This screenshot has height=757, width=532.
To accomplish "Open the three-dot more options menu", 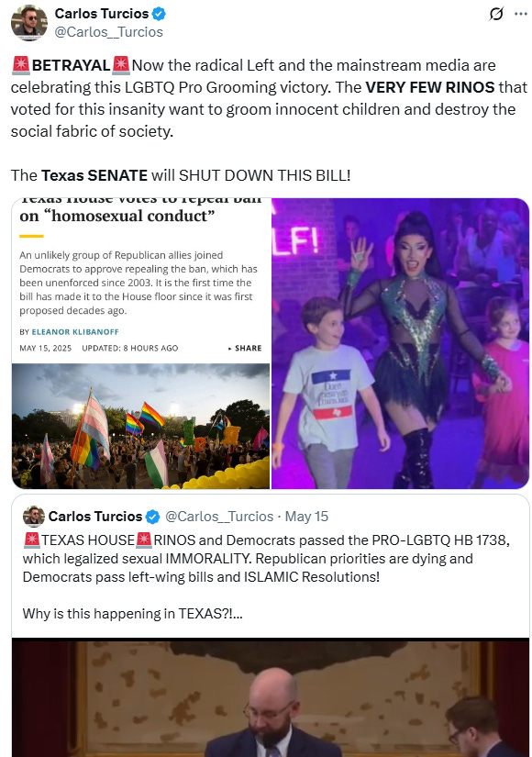I will point(521,14).
